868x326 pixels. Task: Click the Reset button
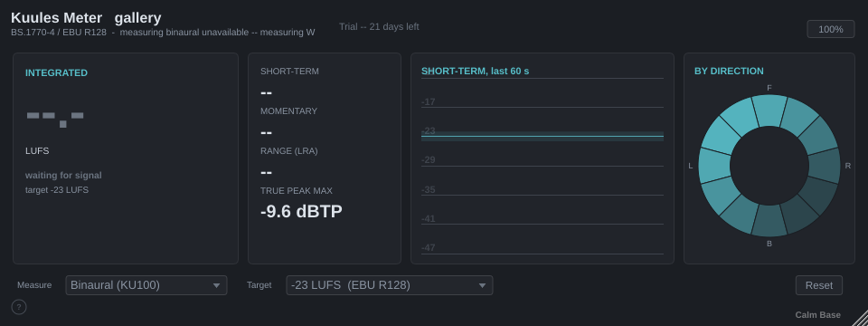819,285
